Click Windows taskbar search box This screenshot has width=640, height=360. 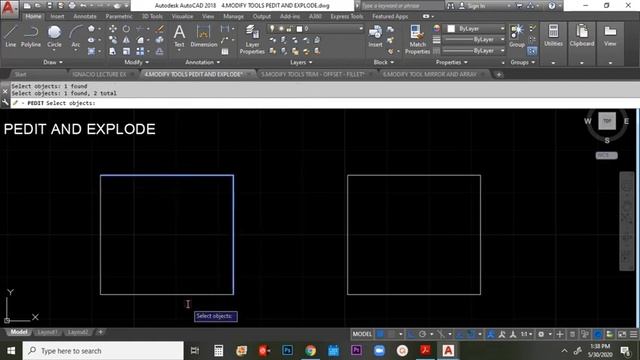pyautogui.click(x=103, y=351)
